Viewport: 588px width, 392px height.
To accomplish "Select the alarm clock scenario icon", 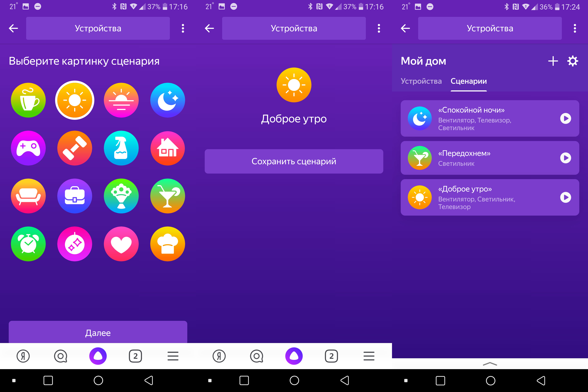I will pos(28,244).
